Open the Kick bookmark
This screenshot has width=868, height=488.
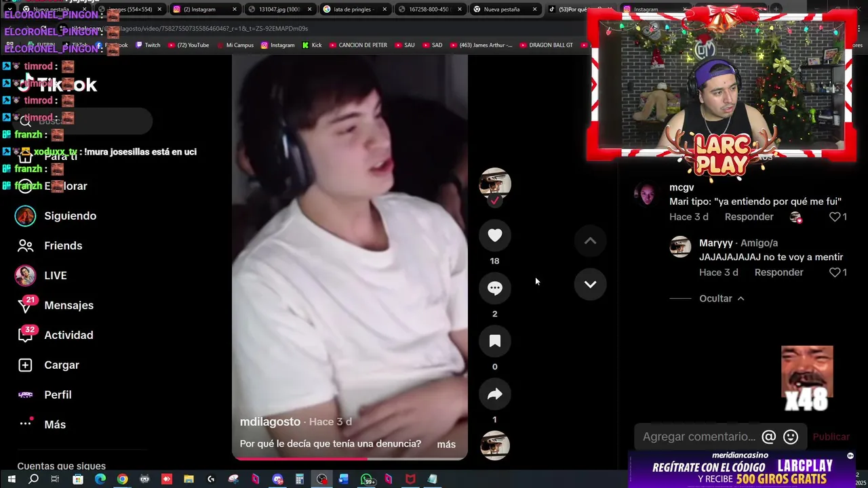pyautogui.click(x=312, y=45)
